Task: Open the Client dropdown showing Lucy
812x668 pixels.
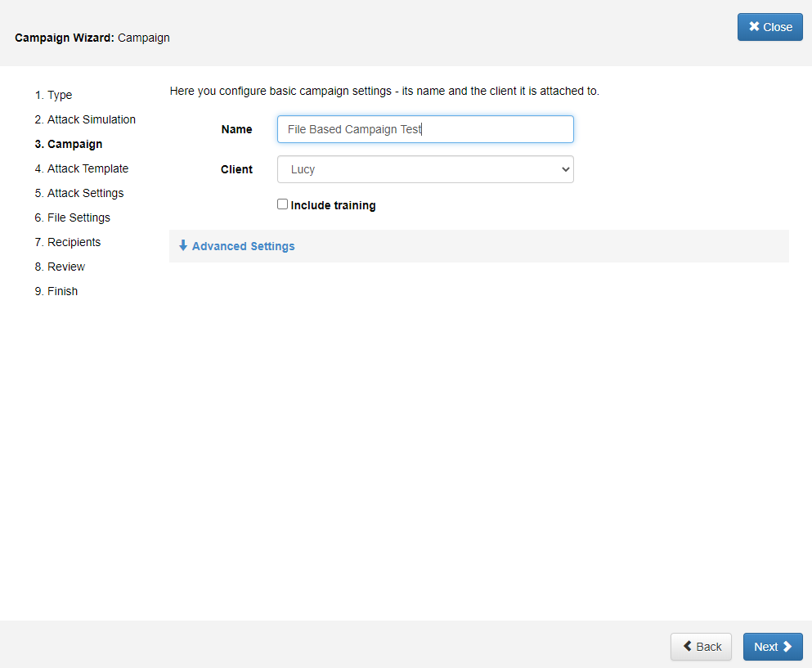Action: 425,169
